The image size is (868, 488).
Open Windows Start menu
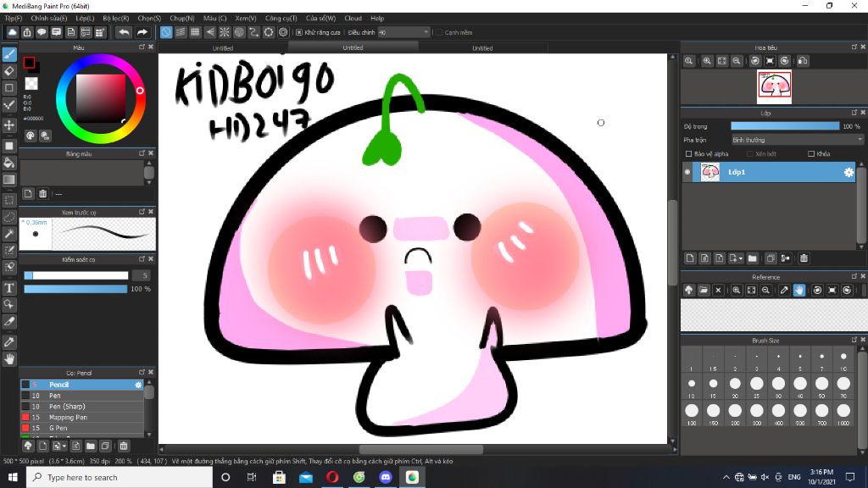[x=13, y=477]
